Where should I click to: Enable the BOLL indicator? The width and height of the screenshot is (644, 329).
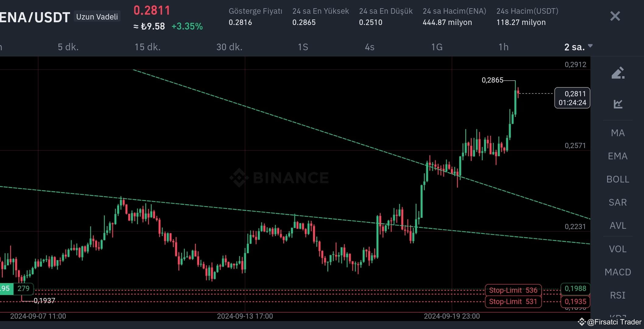618,179
